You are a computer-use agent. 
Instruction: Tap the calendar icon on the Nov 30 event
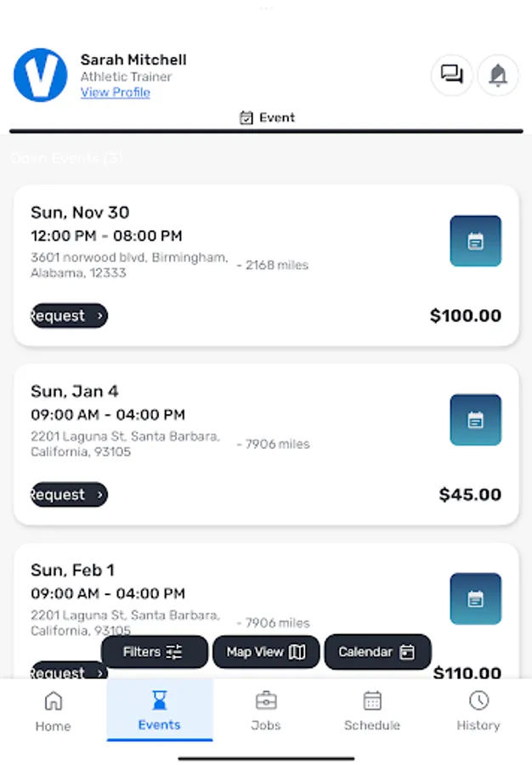[x=475, y=241]
